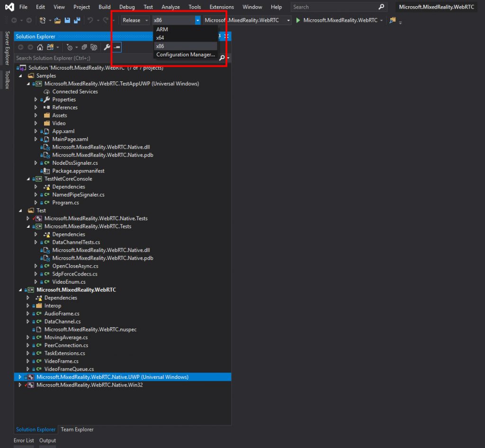Open the Error List tab

click(24, 440)
